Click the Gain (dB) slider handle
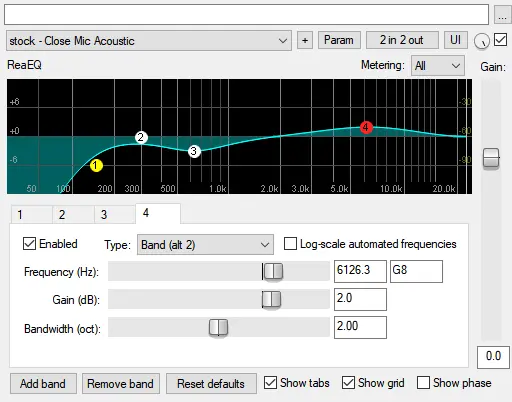The height and width of the screenshot is (402, 512). 271,299
